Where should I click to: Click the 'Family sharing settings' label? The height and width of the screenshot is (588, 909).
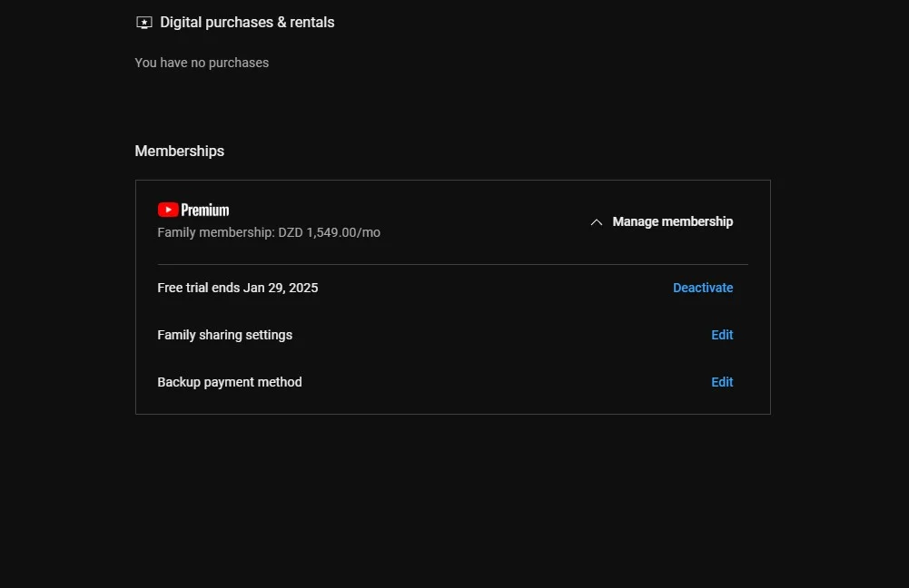[x=225, y=335]
